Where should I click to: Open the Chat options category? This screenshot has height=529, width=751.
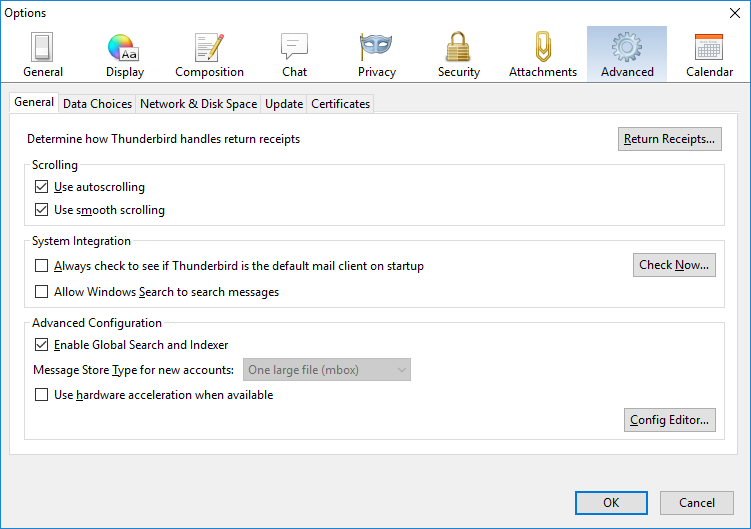294,54
